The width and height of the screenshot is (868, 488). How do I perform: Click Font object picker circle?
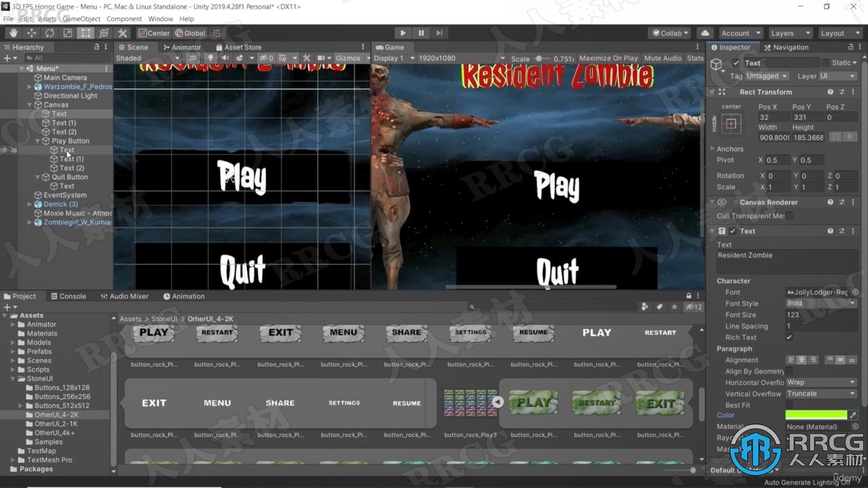855,292
